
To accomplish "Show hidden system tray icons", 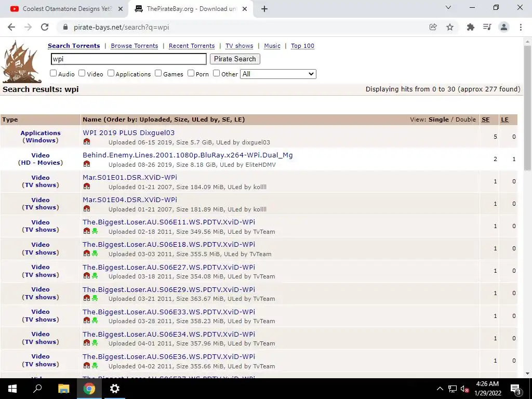I will click(x=440, y=389).
